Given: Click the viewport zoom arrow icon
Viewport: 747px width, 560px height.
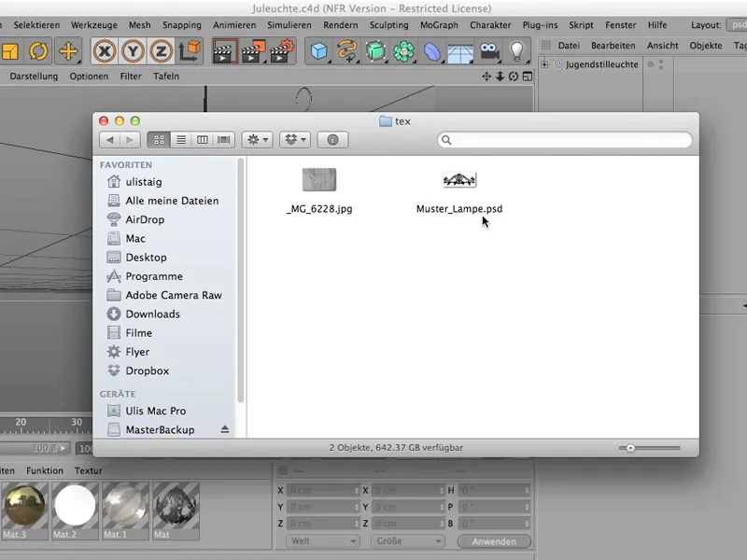Looking at the screenshot, I should 500,77.
